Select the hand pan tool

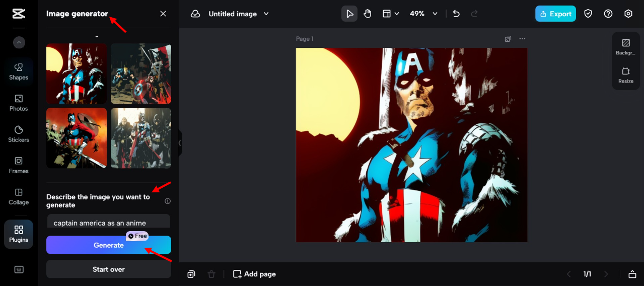368,14
